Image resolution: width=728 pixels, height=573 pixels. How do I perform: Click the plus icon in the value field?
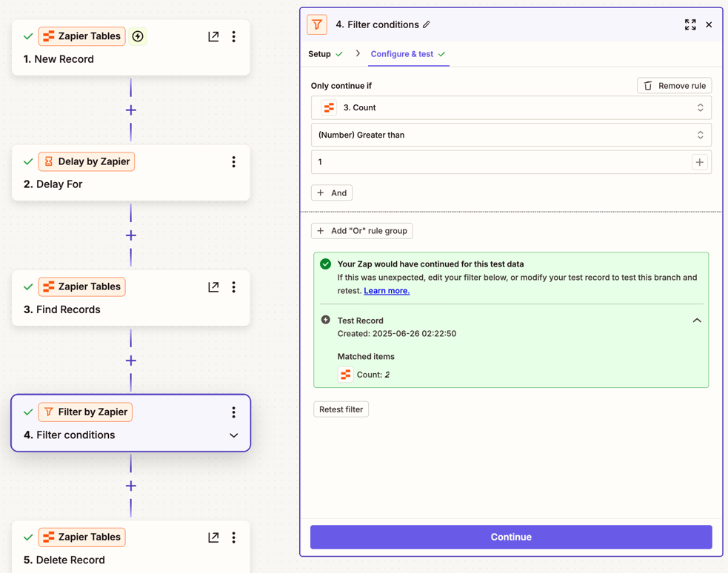(x=700, y=162)
